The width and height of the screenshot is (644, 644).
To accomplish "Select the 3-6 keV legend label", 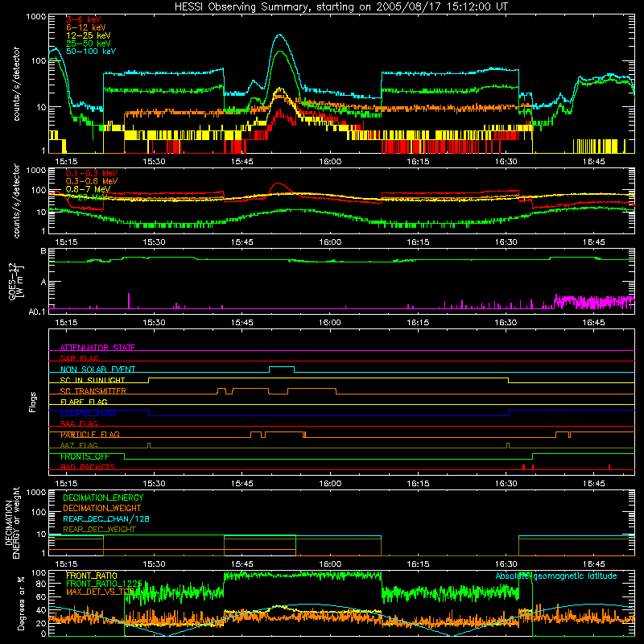I will pos(83,19).
